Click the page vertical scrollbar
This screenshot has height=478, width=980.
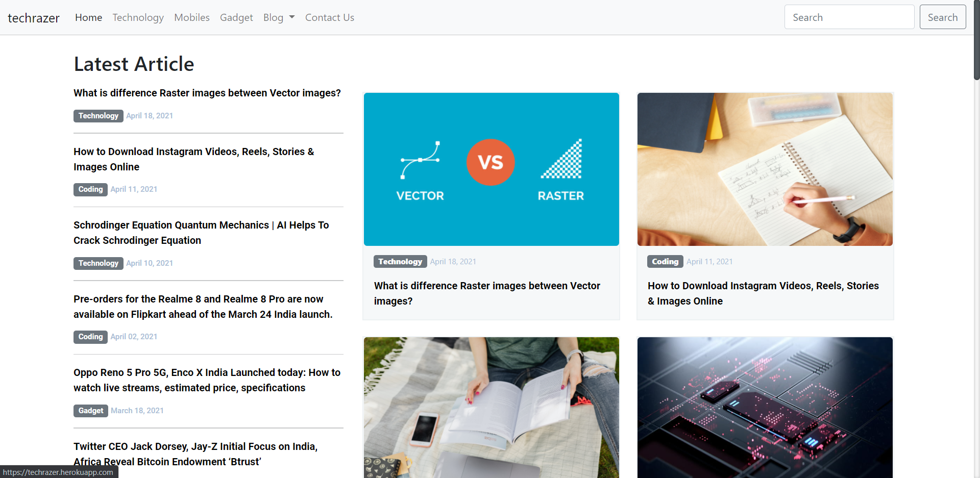click(976, 239)
